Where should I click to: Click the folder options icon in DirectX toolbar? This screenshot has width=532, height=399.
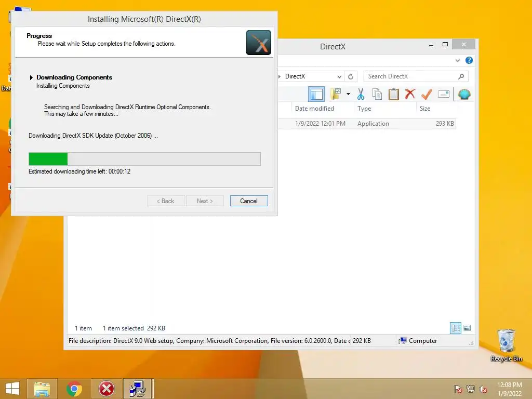pyautogui.click(x=336, y=94)
